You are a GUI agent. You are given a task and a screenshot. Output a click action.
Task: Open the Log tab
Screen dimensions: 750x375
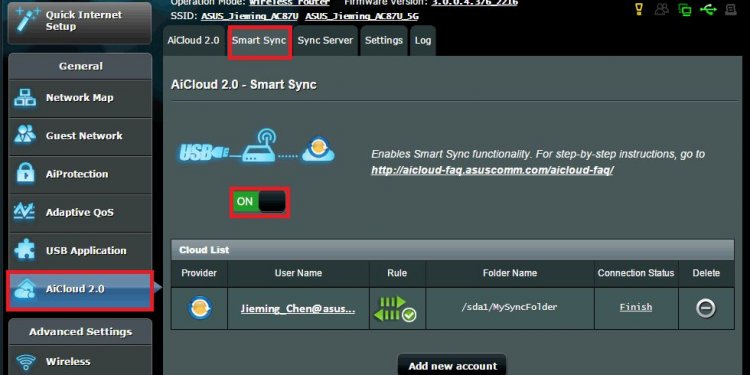click(423, 40)
